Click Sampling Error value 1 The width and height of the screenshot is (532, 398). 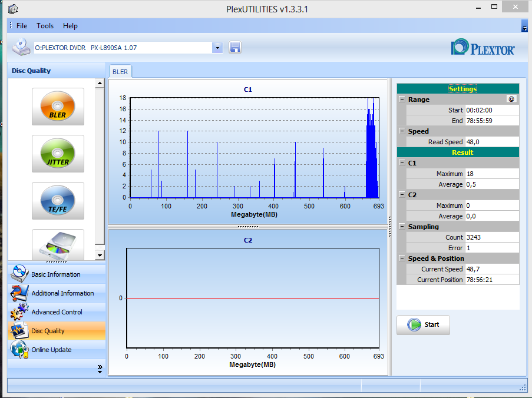point(492,248)
